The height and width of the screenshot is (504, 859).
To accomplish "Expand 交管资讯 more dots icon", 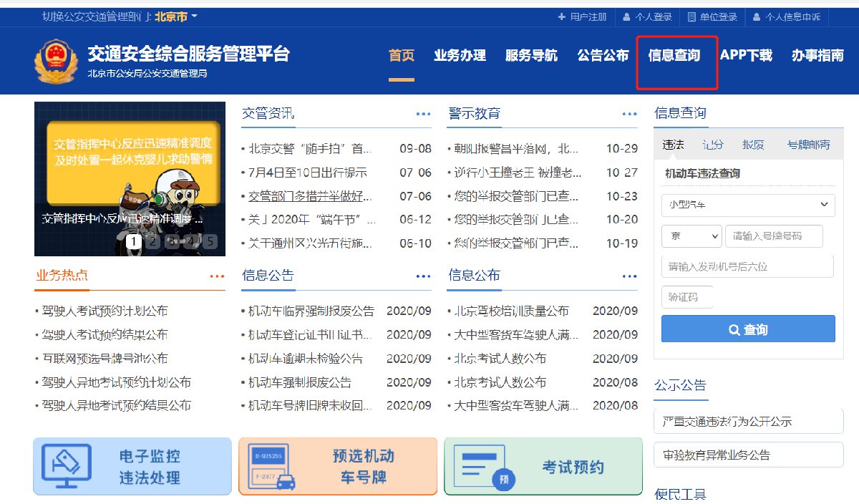I will pos(423,114).
